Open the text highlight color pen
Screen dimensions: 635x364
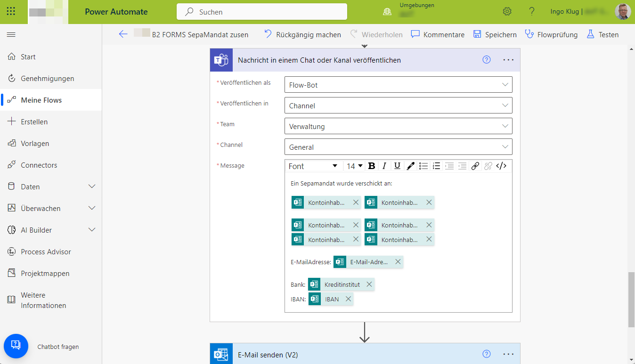pos(410,166)
